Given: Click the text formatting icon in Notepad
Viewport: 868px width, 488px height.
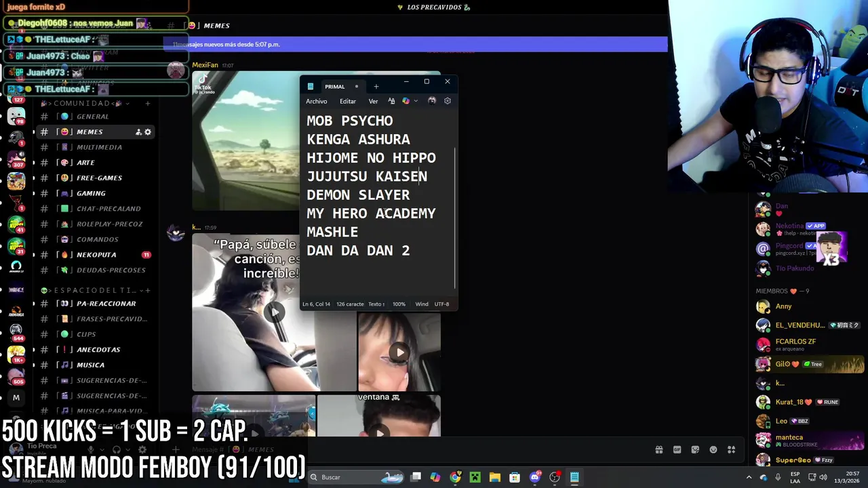Looking at the screenshot, I should pos(391,101).
